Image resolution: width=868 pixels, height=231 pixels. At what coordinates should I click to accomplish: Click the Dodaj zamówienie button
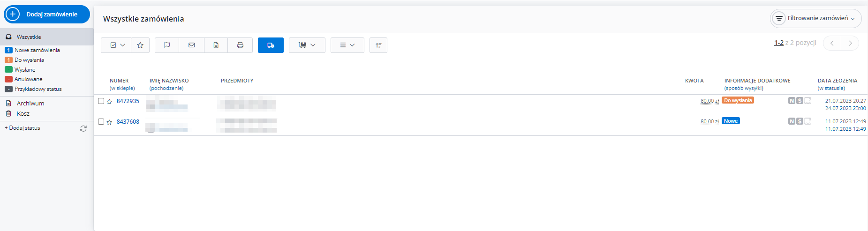(47, 14)
